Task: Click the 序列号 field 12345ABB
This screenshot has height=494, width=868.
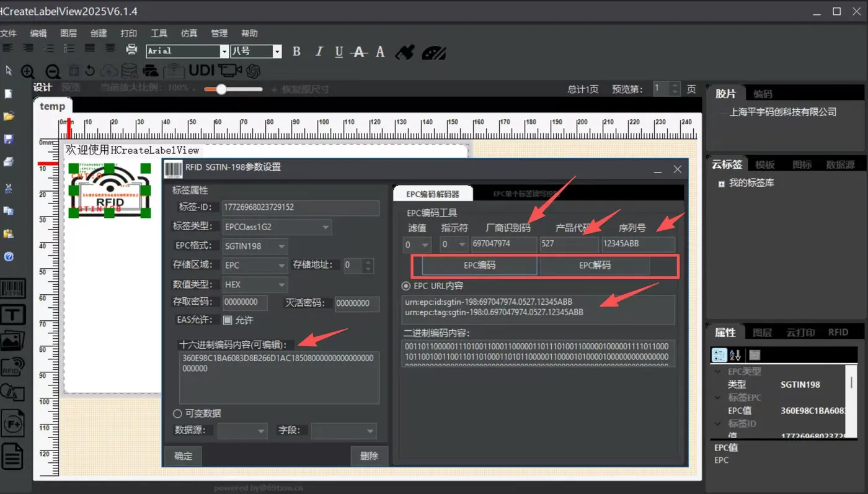Action: tap(638, 244)
